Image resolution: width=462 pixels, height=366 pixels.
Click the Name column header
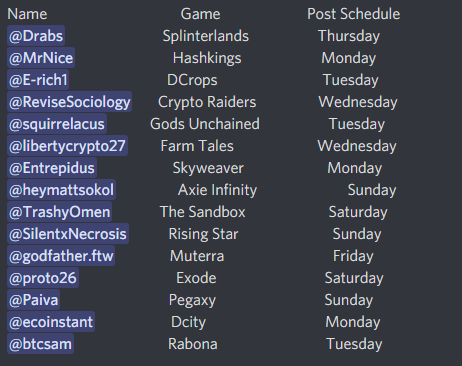click(27, 14)
